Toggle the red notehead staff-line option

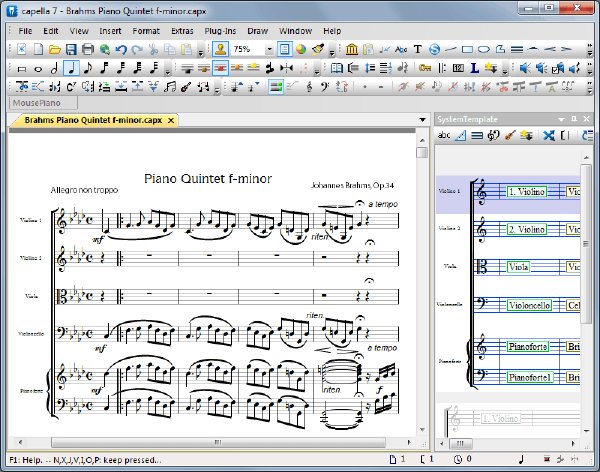pos(220,69)
